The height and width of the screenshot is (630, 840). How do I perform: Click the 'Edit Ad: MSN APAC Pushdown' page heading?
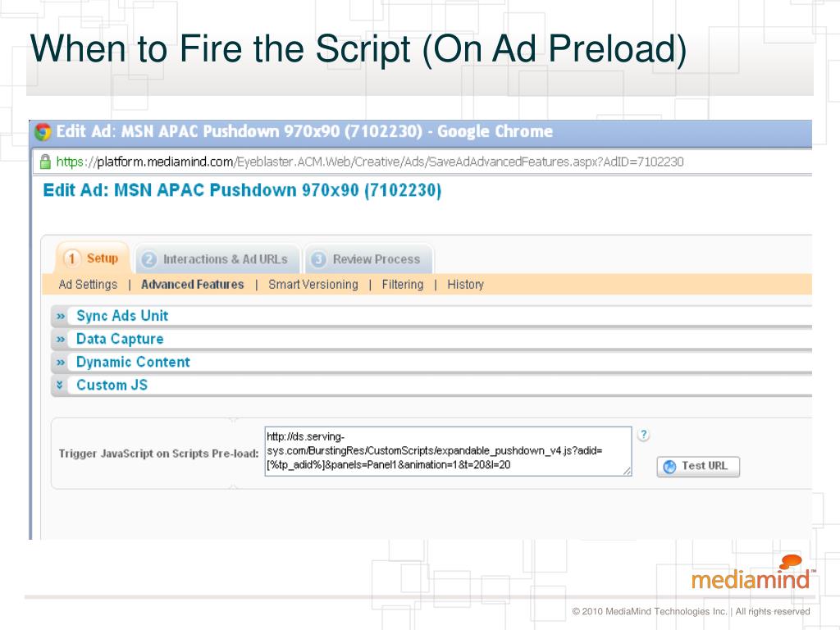(242, 190)
